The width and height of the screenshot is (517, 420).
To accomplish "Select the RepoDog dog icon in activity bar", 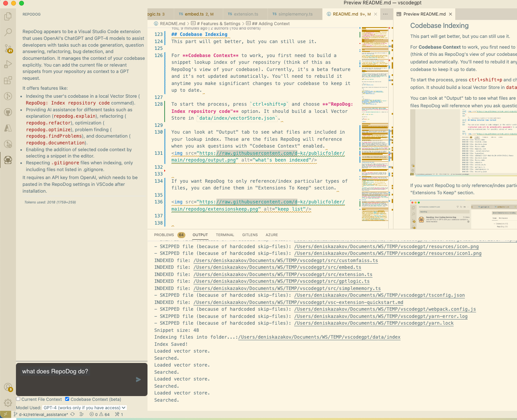I will click(x=8, y=160).
